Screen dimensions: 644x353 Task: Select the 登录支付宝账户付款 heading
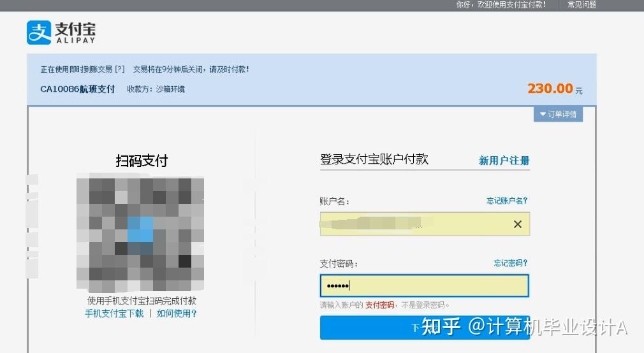point(374,159)
